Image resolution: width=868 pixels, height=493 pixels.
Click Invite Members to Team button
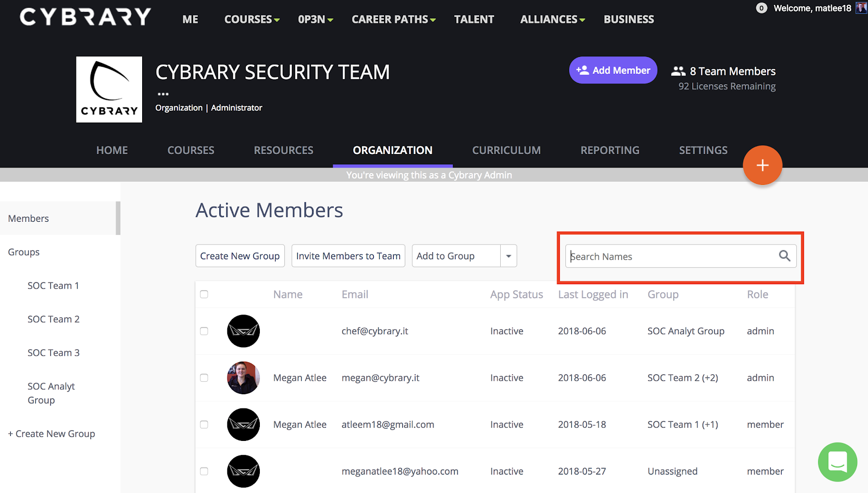(348, 256)
